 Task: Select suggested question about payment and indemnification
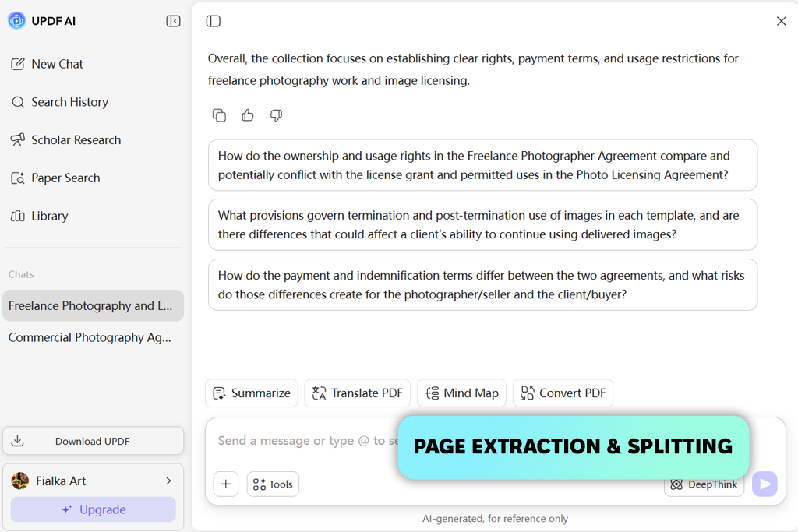(482, 285)
